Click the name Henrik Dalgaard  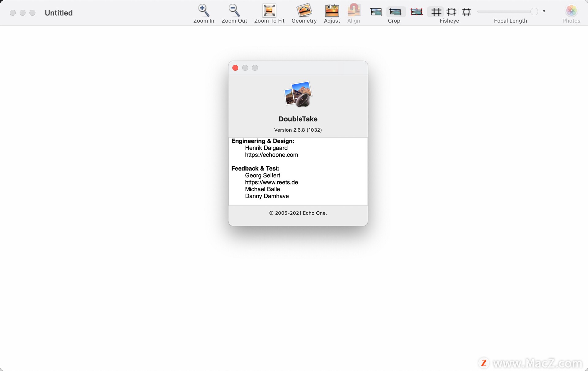(x=266, y=148)
